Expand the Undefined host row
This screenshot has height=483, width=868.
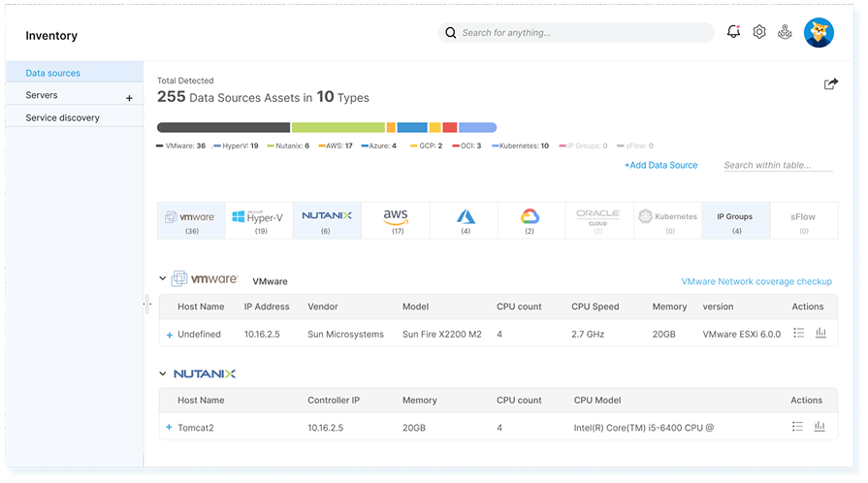pyautogui.click(x=170, y=335)
